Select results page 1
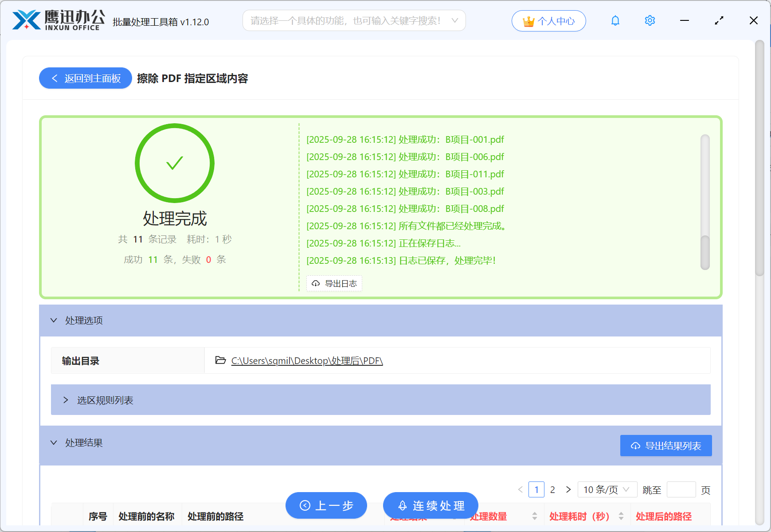Viewport: 771px width, 532px height. pyautogui.click(x=536, y=489)
